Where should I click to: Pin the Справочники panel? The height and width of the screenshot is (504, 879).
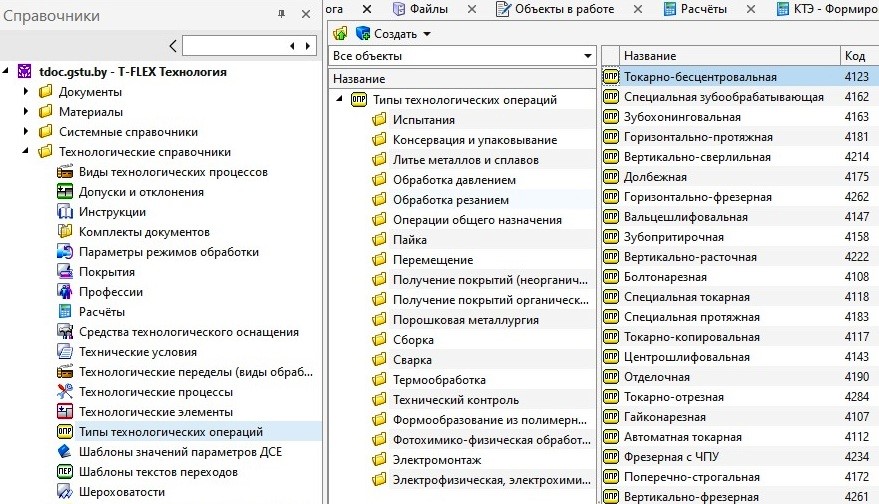coord(281,15)
